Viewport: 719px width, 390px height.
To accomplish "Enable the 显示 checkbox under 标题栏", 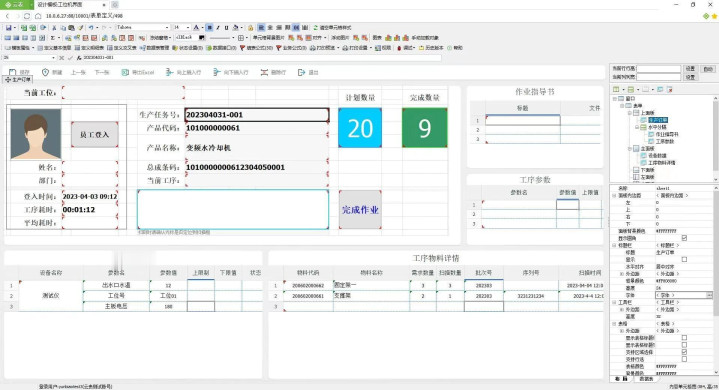I will [684, 259].
